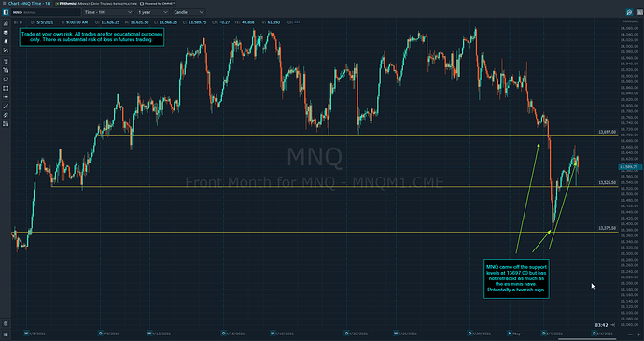Select the shapes drawing tool
644x341 pixels.
6,70
